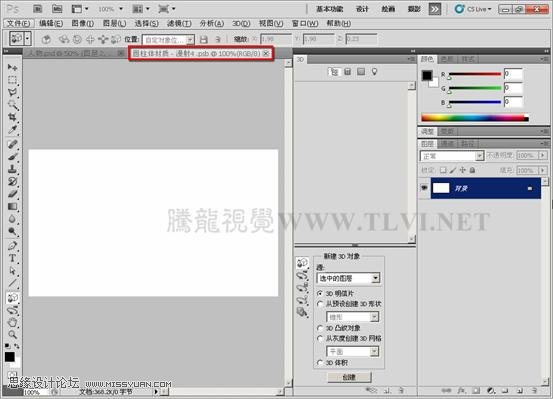The width and height of the screenshot is (553, 399).
Task: Select the History Brush tool
Action: 12,181
